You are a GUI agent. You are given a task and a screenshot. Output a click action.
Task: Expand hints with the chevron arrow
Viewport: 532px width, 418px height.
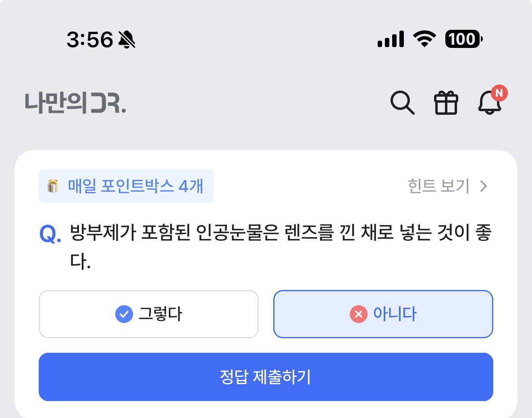[484, 186]
